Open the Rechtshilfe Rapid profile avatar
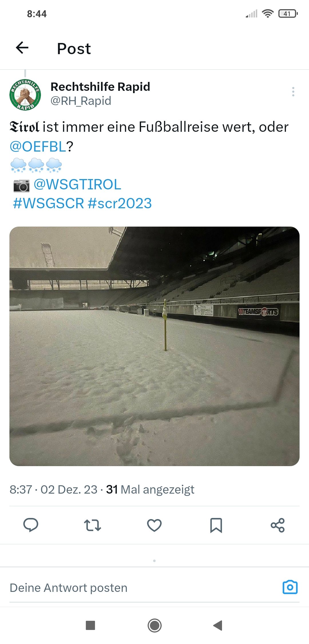 25,95
